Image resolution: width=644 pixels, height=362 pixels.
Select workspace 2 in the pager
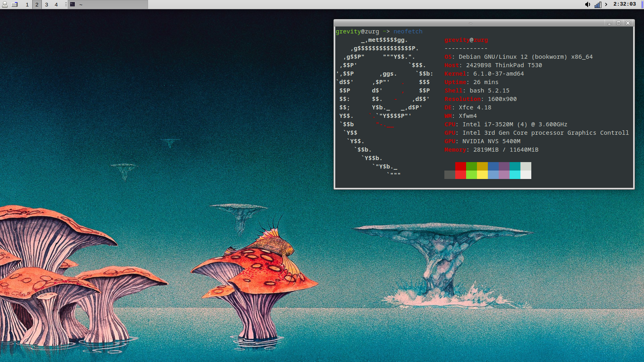[37, 4]
